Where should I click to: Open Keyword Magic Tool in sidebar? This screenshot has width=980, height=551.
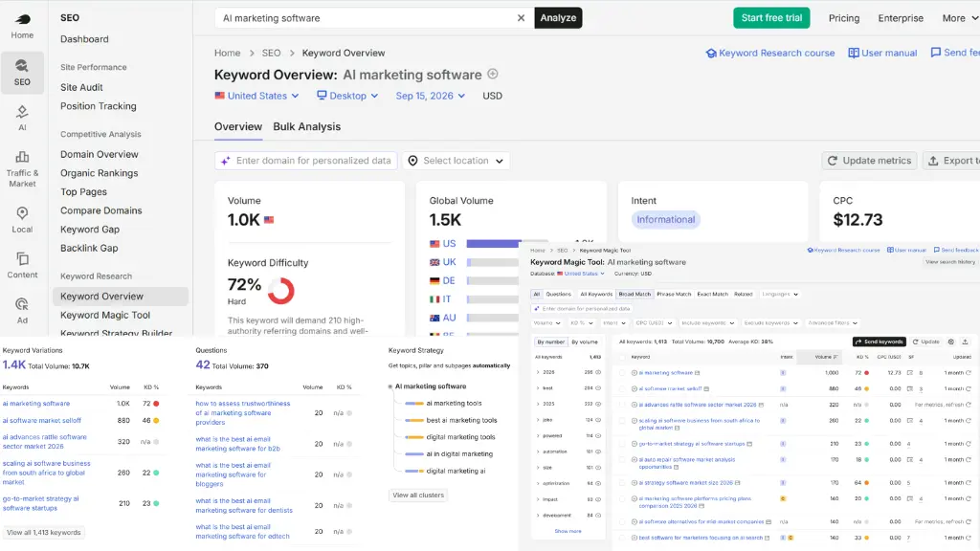[105, 315]
